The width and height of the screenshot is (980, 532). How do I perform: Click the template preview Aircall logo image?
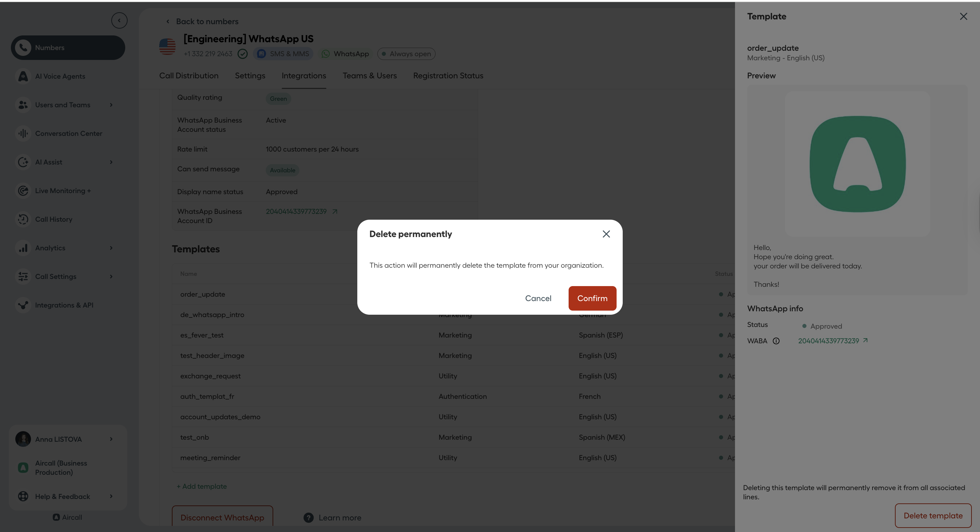(x=857, y=164)
